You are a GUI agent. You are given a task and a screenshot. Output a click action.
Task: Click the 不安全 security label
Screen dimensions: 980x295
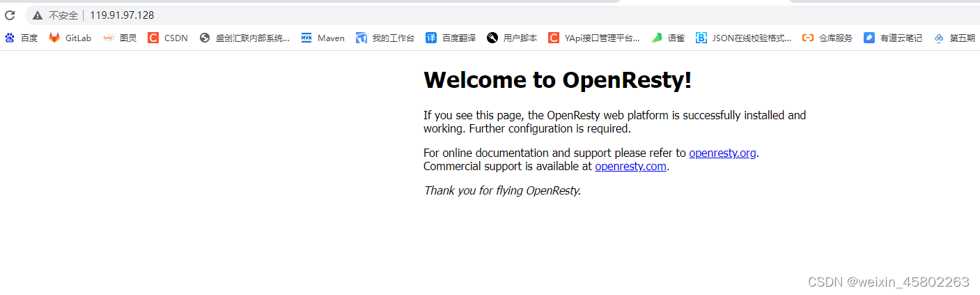(x=63, y=15)
